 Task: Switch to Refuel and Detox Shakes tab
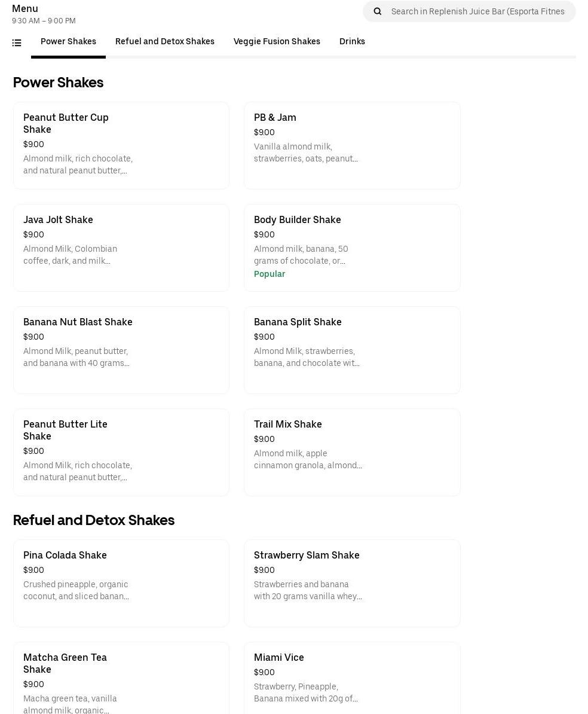pos(165,42)
